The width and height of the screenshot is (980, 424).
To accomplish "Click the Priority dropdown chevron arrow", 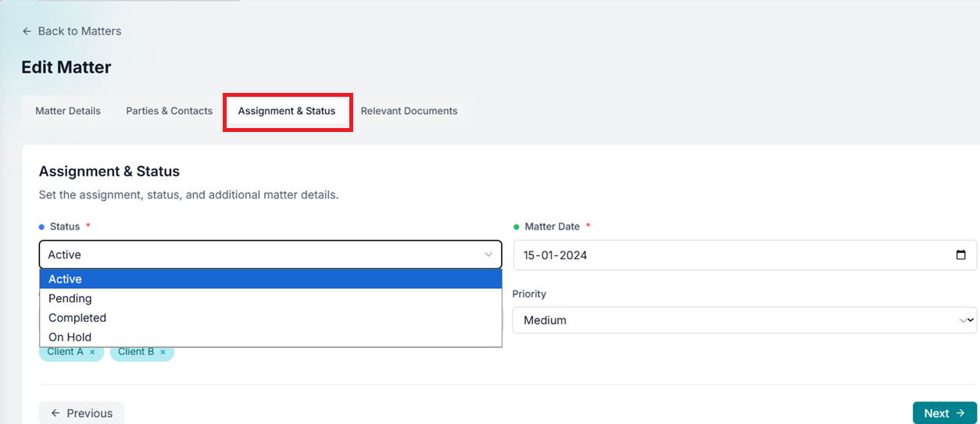I will tap(968, 320).
